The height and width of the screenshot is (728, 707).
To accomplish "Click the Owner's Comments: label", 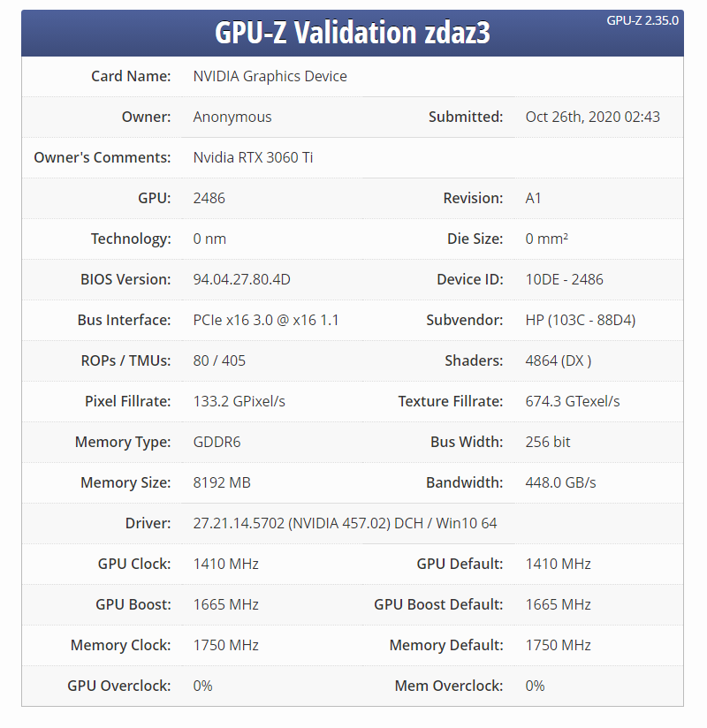I will [103, 157].
